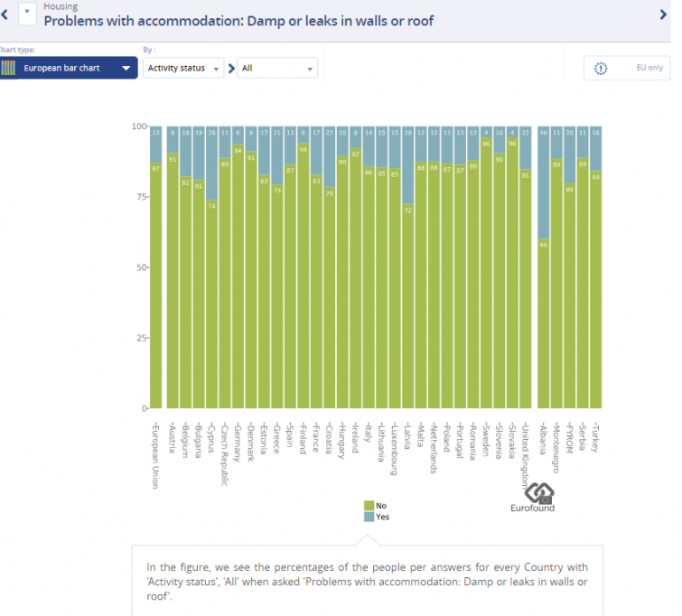Click the Latvia bar in the chart
This screenshot has width=682, height=616.
tap(409, 307)
